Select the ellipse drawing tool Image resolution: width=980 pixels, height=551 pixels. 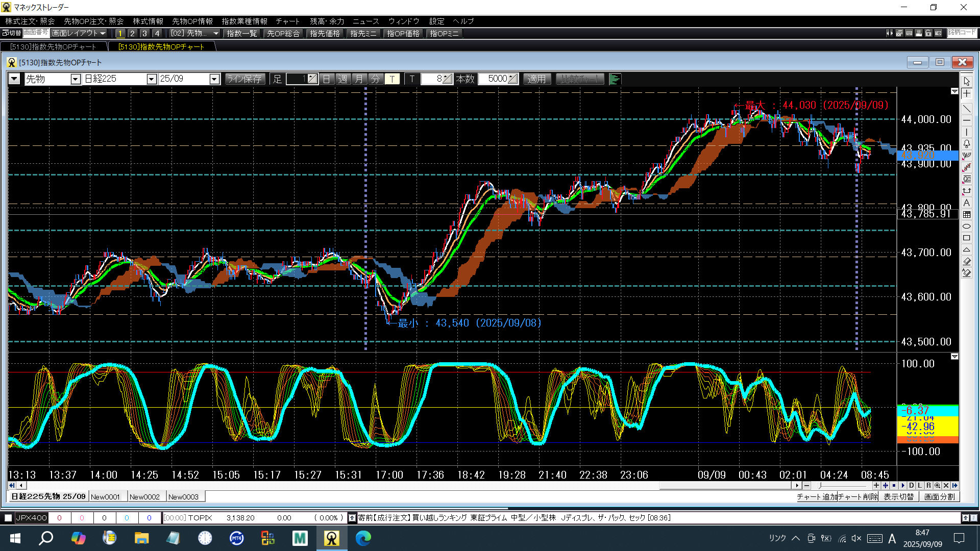[x=967, y=226]
